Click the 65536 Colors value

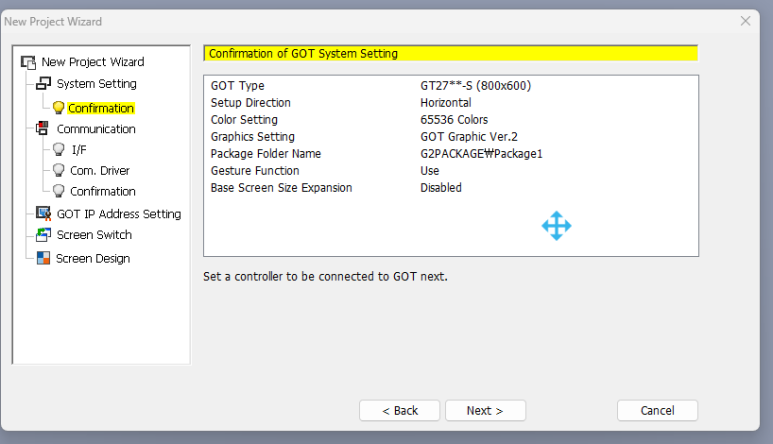(x=454, y=120)
